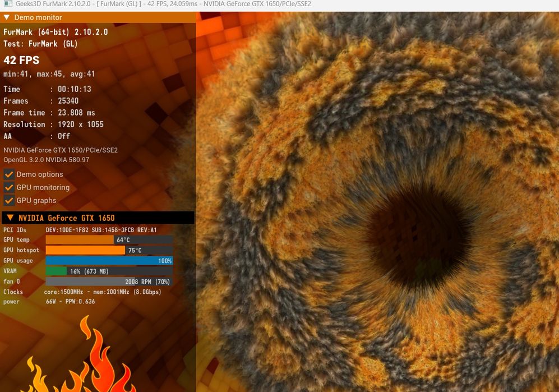Click the GPU hotspot 75°C bar

(x=109, y=250)
